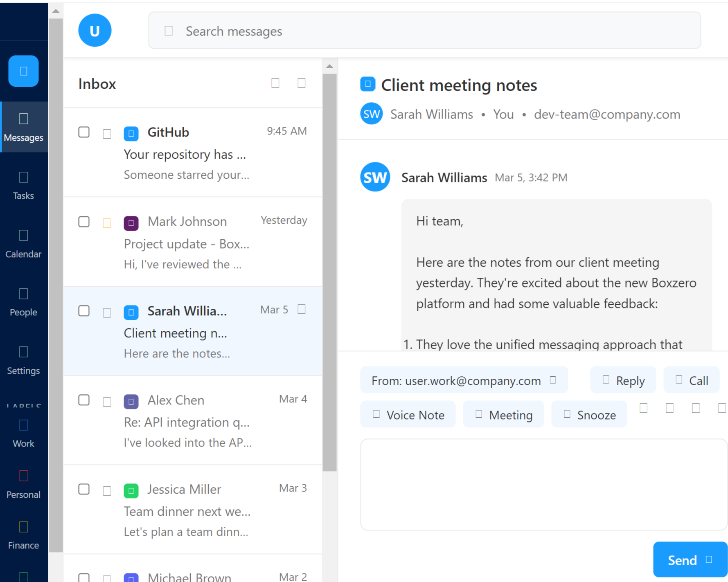Go to Tasks in the sidebar
Image resolution: width=728 pixels, height=582 pixels.
pos(23,186)
